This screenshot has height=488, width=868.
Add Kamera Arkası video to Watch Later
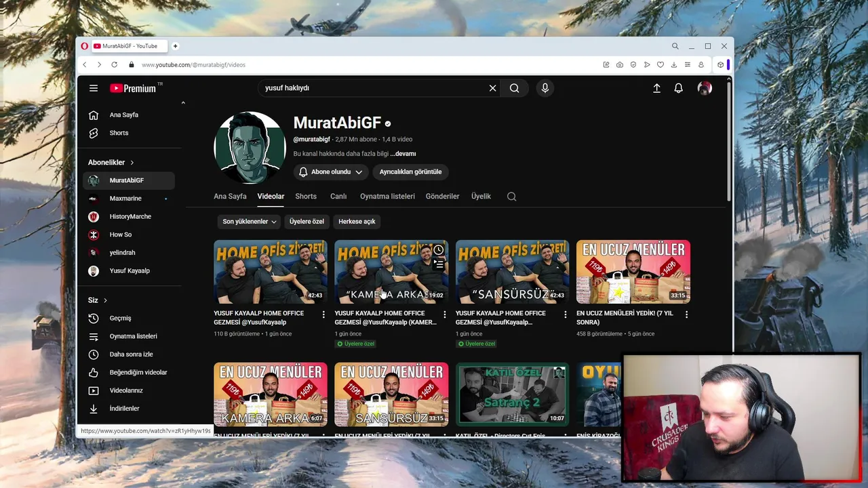pos(439,250)
